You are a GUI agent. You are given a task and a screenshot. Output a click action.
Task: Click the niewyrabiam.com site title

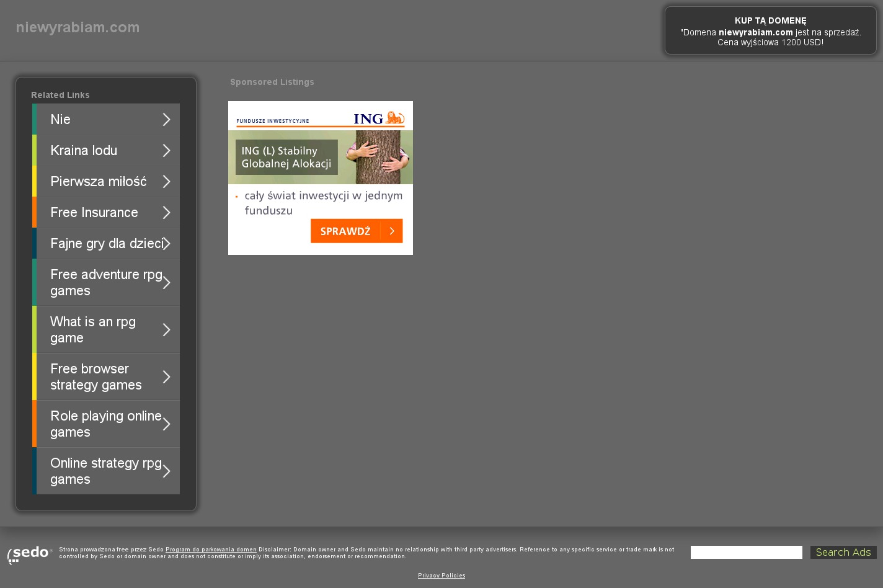pos(78,27)
